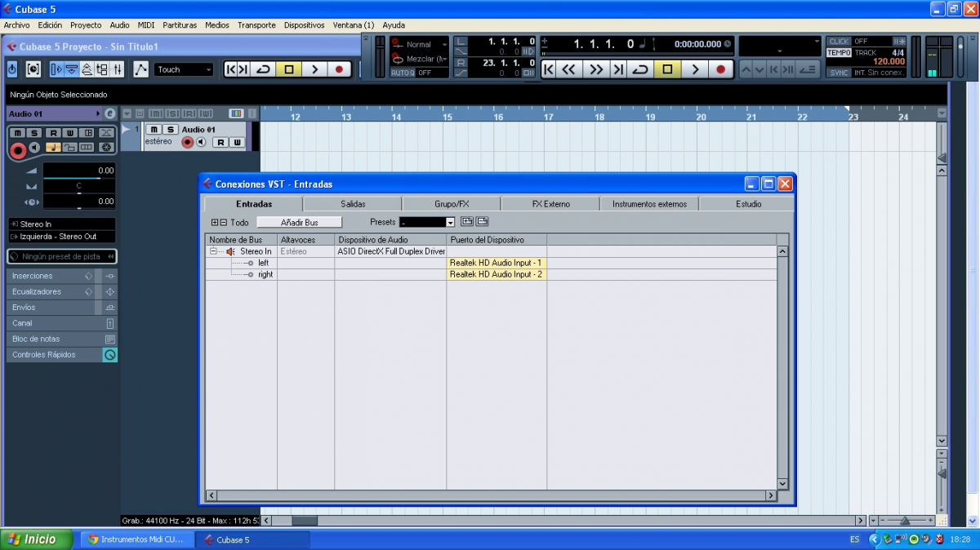Screen dimensions: 980x550
Task: Collapse the Stereo In bus tree
Action: point(213,251)
